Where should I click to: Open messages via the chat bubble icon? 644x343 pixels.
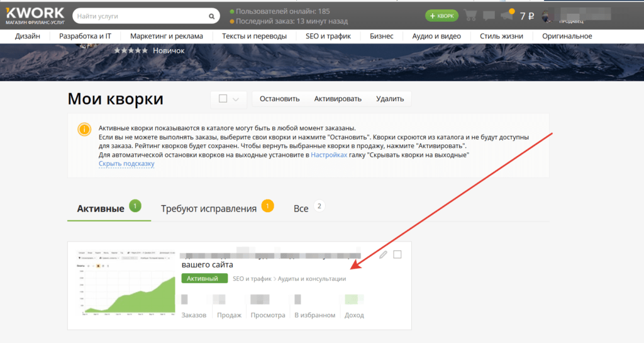point(488,16)
